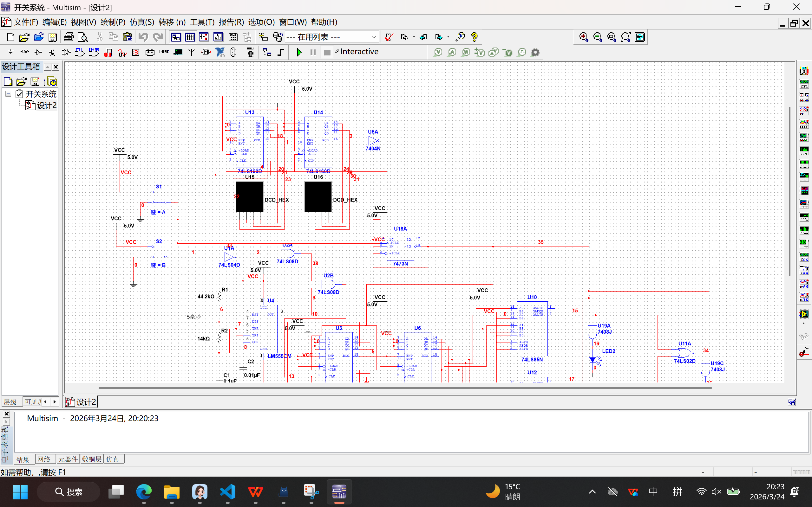Switch to the 元器件 components tab

(x=68, y=459)
